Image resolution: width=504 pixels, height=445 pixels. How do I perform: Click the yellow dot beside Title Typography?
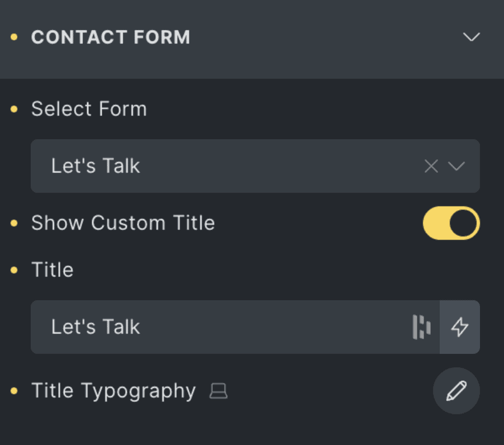pyautogui.click(x=15, y=391)
